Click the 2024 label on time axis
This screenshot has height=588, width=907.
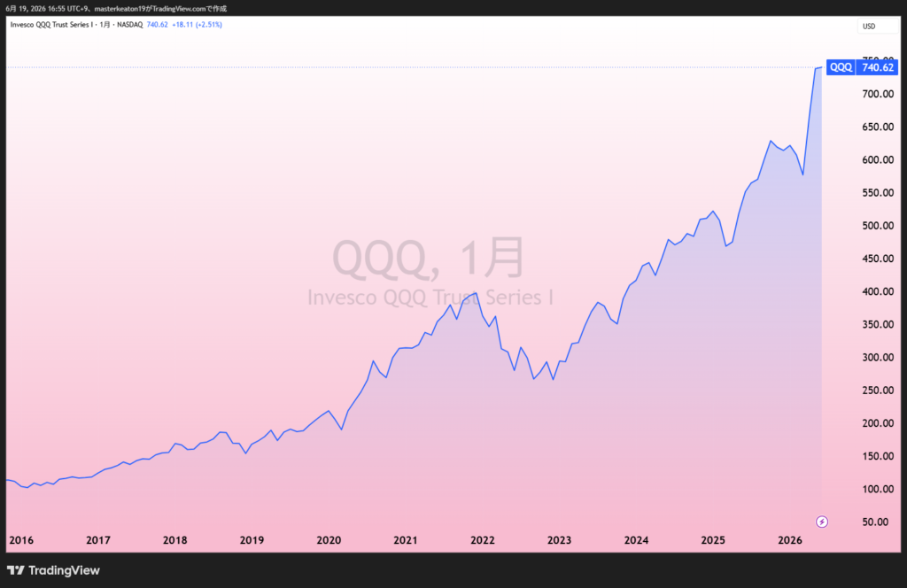tap(636, 540)
